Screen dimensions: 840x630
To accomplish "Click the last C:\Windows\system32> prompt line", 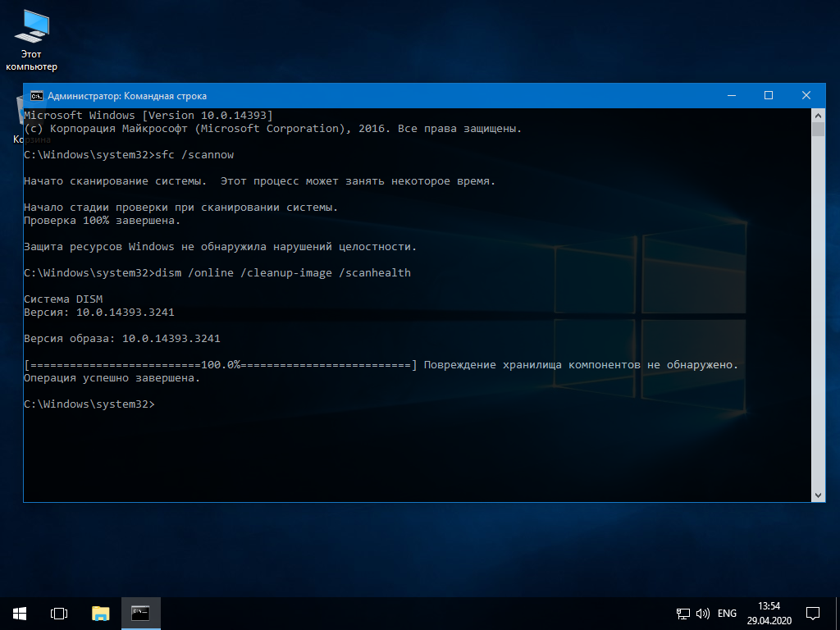I will pos(89,404).
